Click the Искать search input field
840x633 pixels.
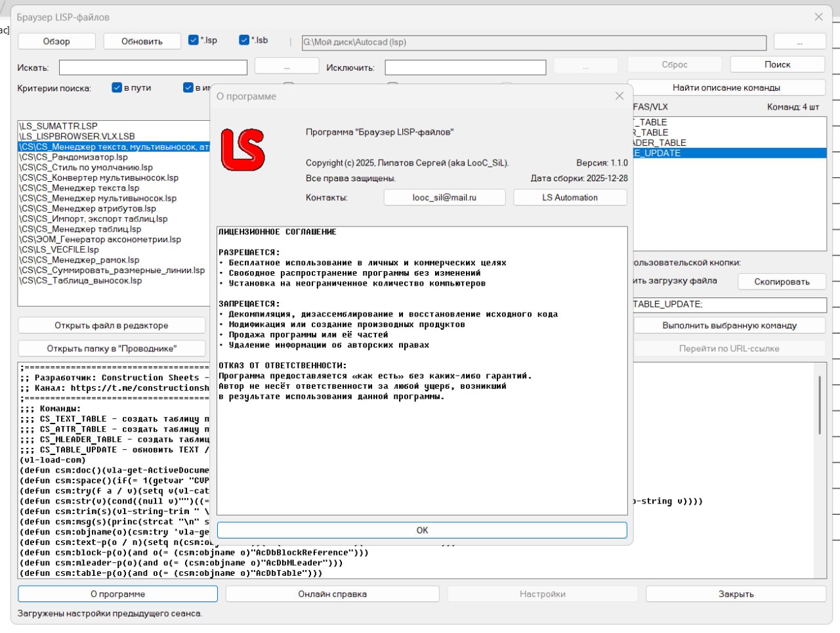coord(153,68)
